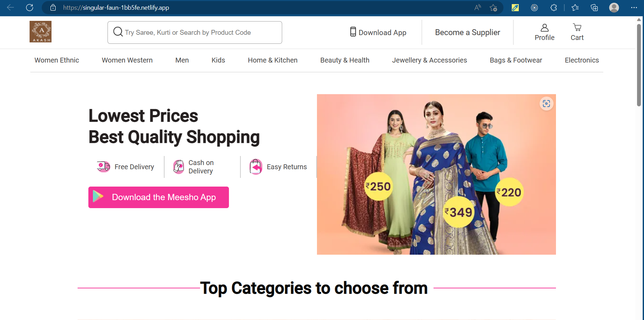Screen dimensions: 644x320
Task: Click inside the product search field
Action: (x=195, y=32)
